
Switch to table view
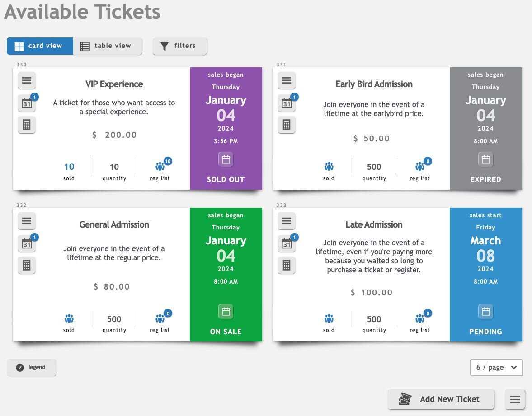[x=108, y=46]
